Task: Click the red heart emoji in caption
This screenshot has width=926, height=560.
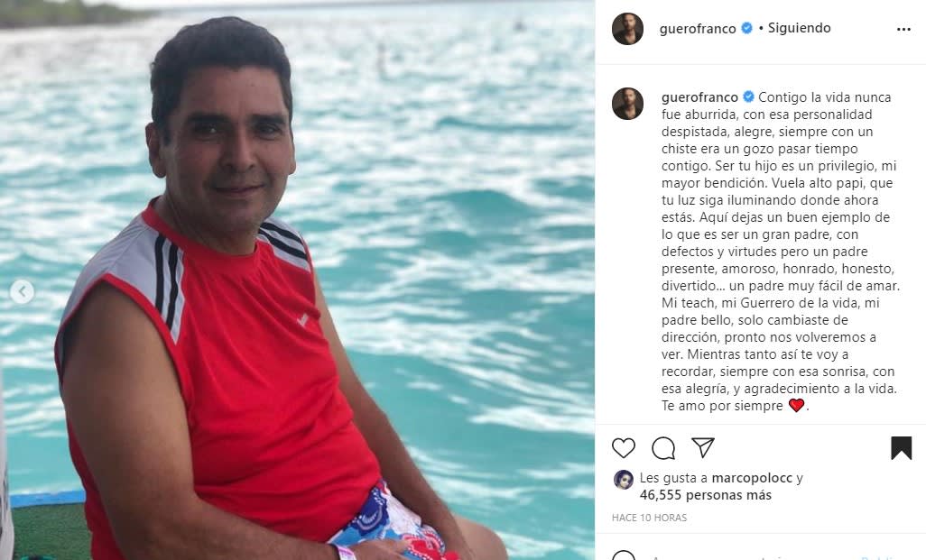Action: (796, 406)
